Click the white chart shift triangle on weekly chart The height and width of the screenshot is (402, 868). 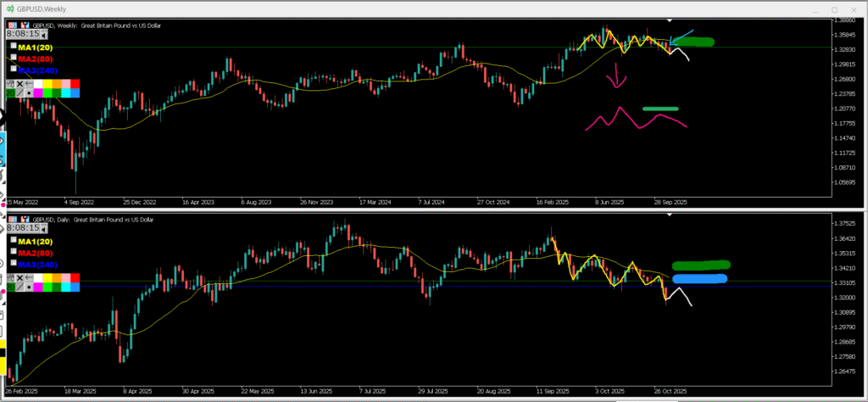point(670,19)
